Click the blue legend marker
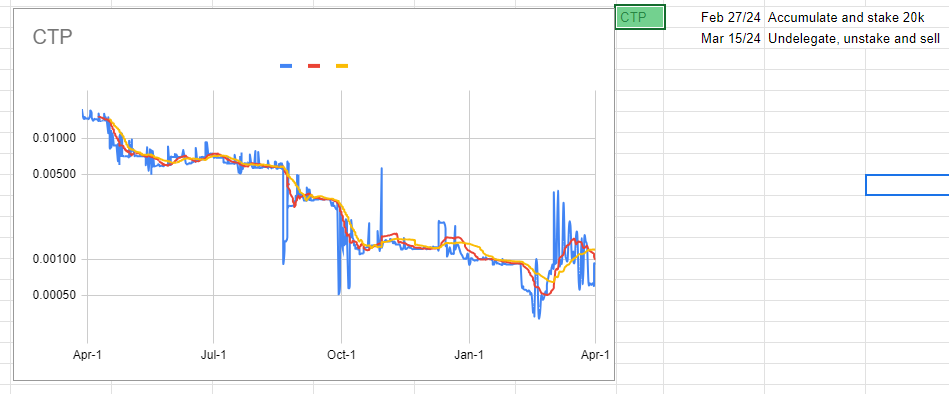This screenshot has height=394, width=949. click(x=286, y=66)
